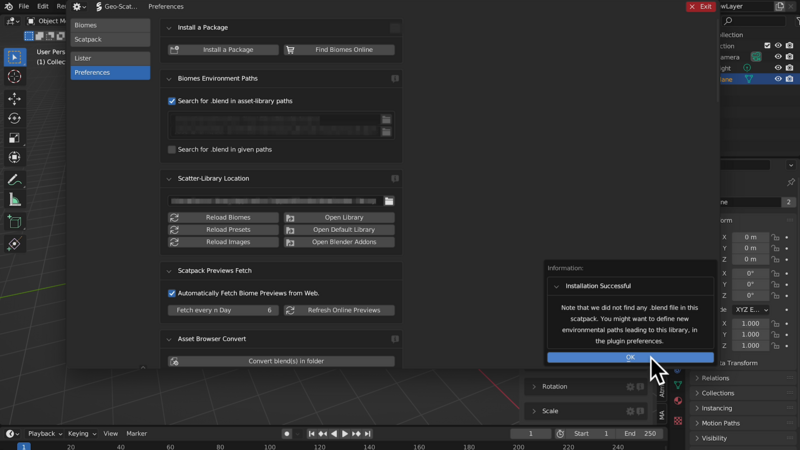Toggle Search for .blend in asset-library paths
Viewport: 800px width, 450px height.
pos(172,101)
